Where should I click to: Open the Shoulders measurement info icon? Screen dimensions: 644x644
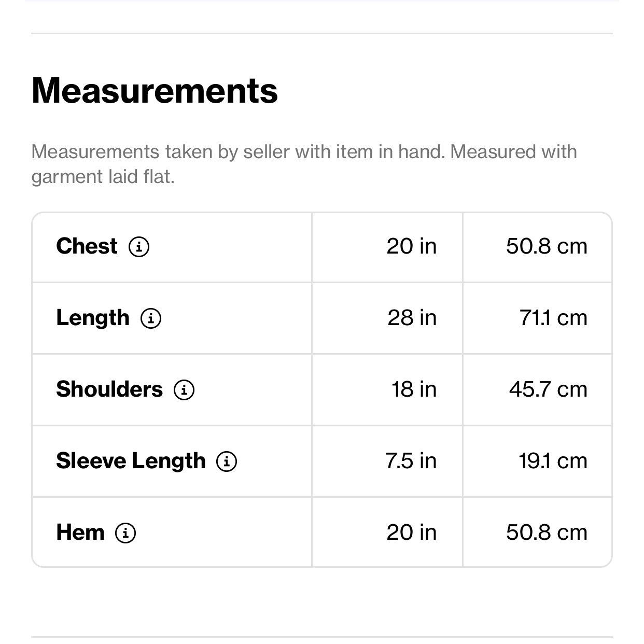coord(184,389)
